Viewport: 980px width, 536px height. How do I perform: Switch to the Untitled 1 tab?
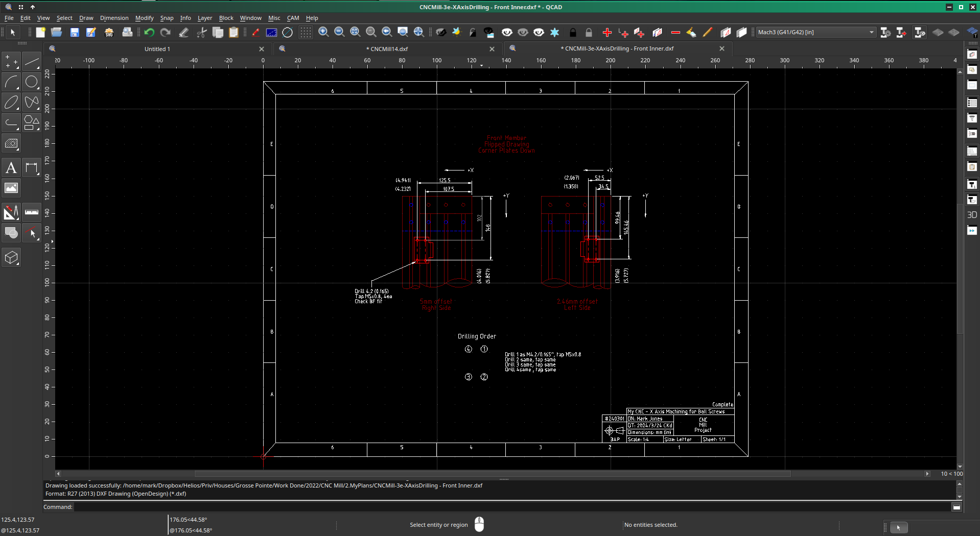tap(157, 49)
